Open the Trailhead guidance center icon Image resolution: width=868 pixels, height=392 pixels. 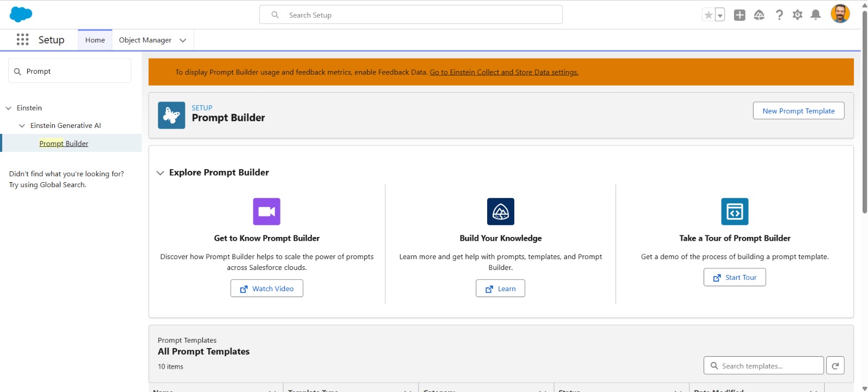tap(759, 15)
